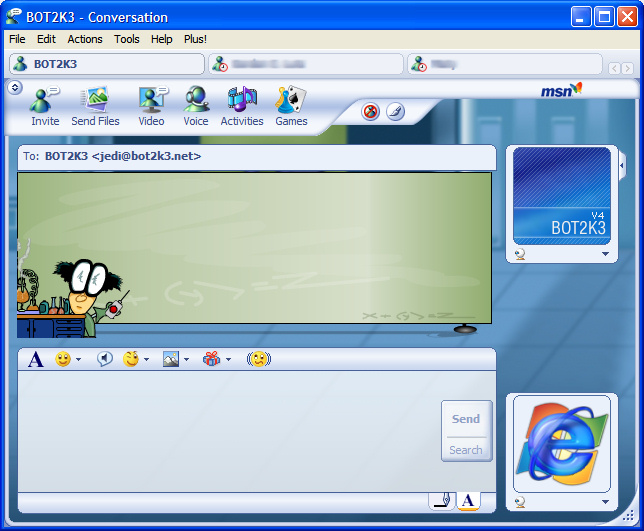
Task: Switch to text typing mode
Action: coord(467,500)
